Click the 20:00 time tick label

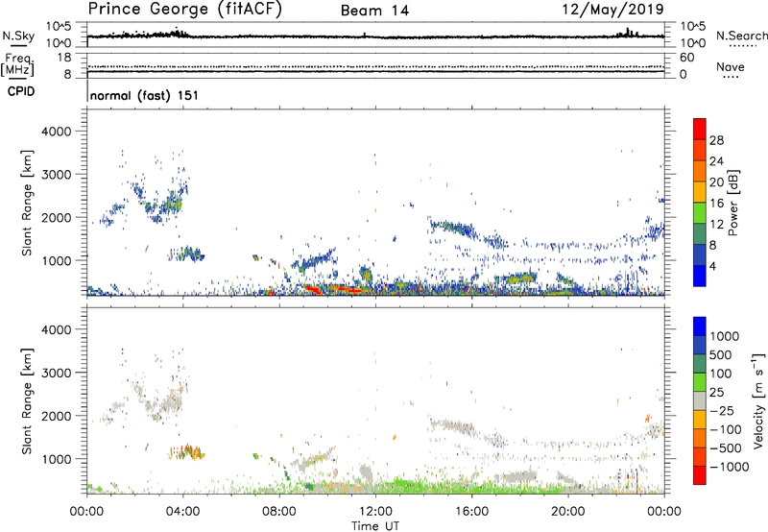click(x=568, y=512)
